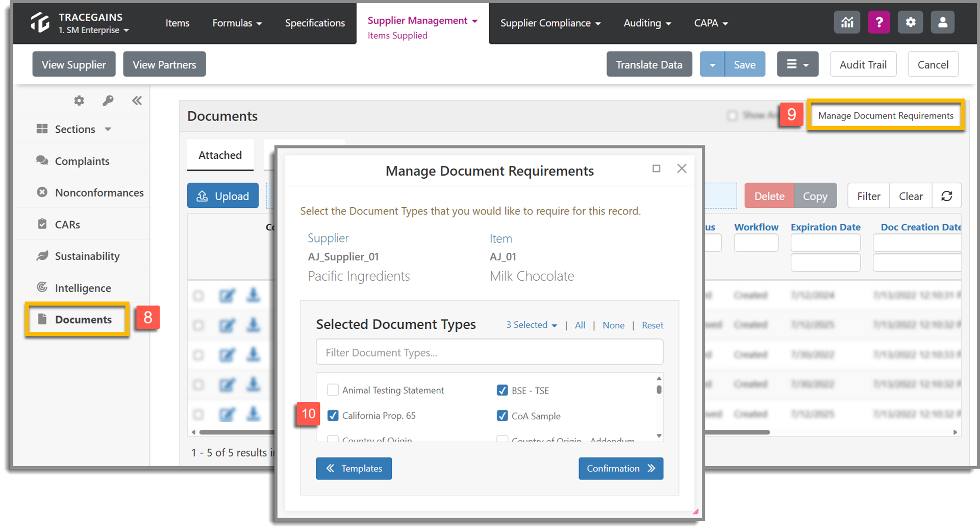
Task: Select All document types link
Action: click(580, 325)
